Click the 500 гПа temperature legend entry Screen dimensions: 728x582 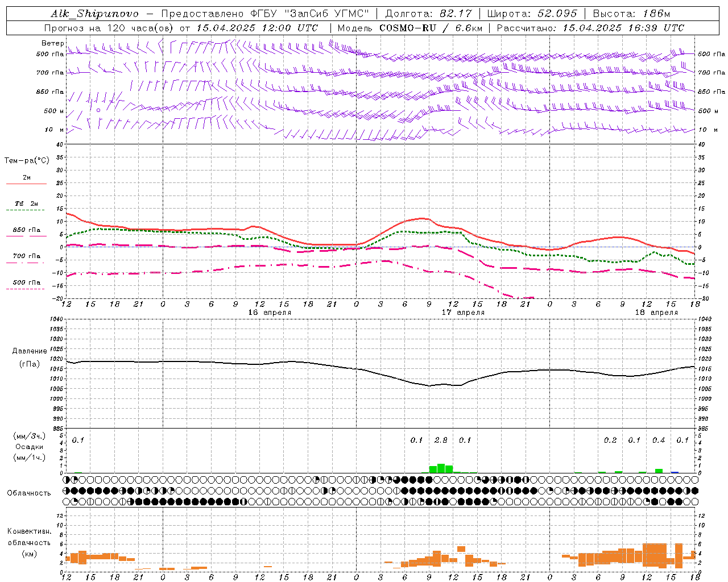[27, 282]
